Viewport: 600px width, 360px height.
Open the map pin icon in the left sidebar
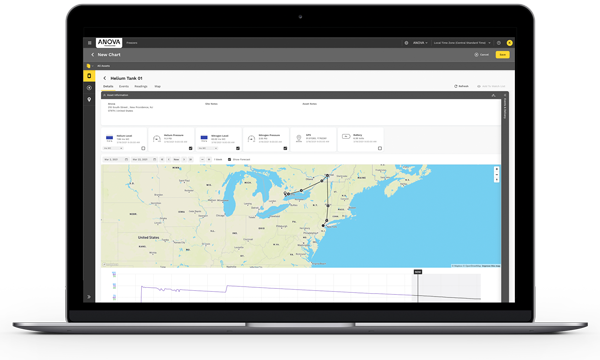tap(89, 99)
